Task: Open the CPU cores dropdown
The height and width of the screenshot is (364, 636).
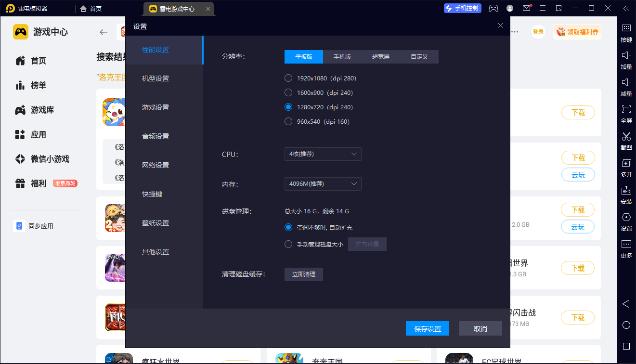Action: [323, 154]
